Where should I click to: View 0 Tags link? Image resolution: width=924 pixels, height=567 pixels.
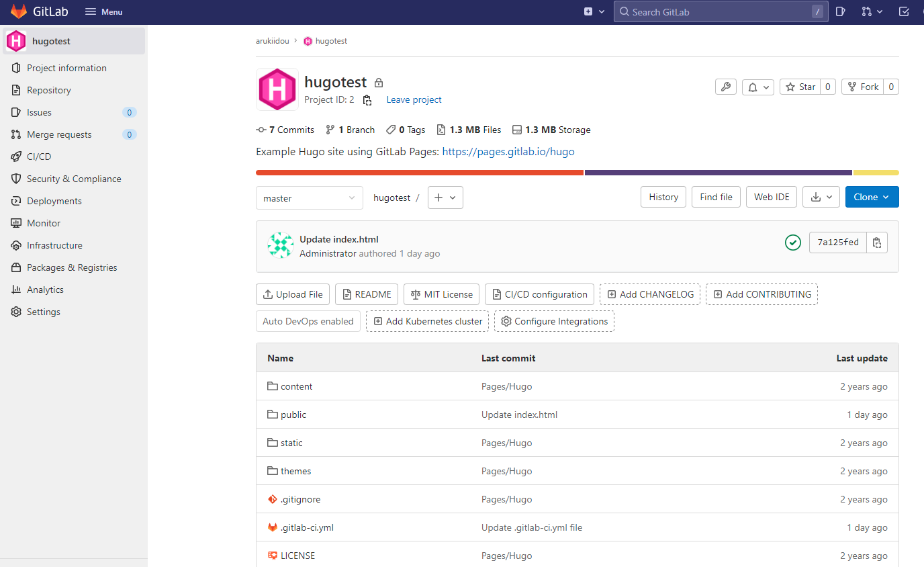(x=406, y=130)
